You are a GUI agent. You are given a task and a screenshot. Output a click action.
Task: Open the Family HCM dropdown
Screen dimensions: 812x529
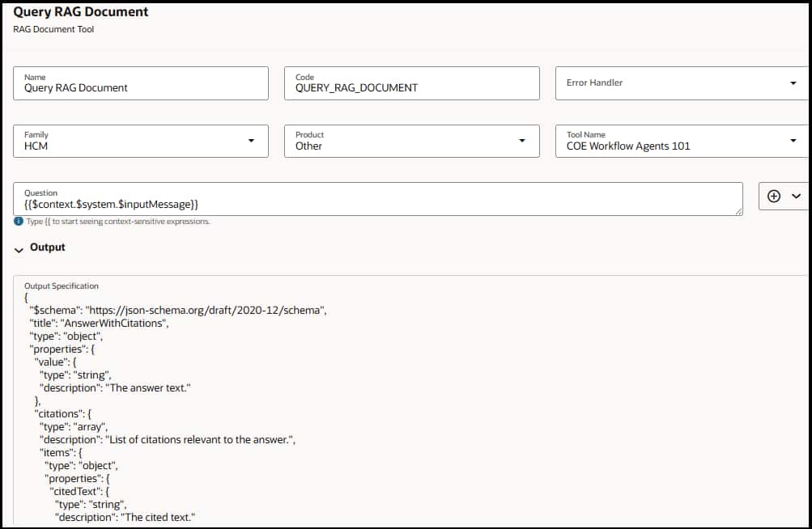tap(141, 141)
